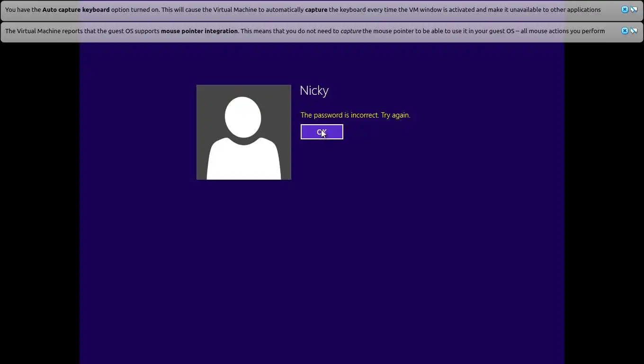The image size is (644, 364).
Task: Close the Auto capture keyboard notification
Action: tap(625, 9)
